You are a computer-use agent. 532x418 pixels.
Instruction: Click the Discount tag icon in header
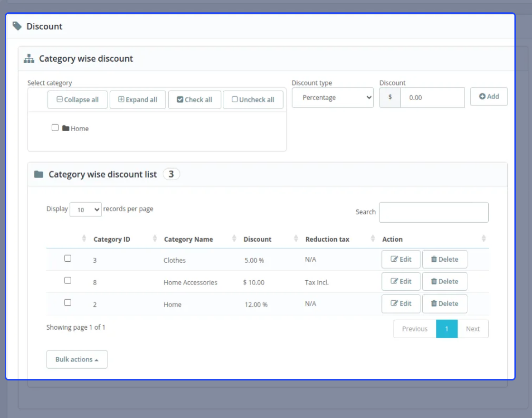pyautogui.click(x=17, y=26)
